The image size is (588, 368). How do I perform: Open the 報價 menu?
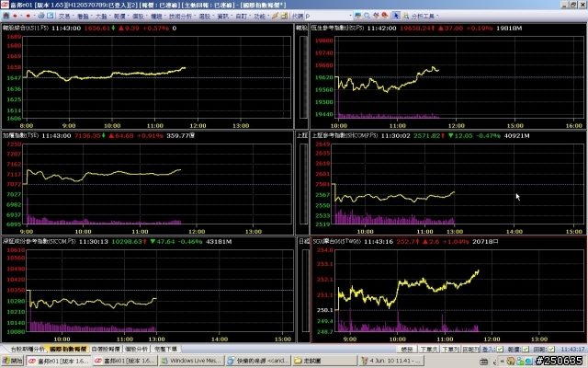(x=120, y=17)
